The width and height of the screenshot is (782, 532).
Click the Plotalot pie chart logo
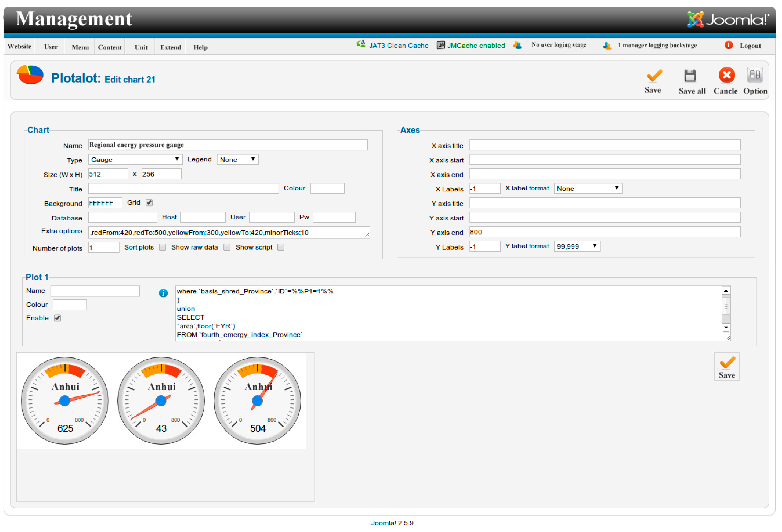pos(30,75)
